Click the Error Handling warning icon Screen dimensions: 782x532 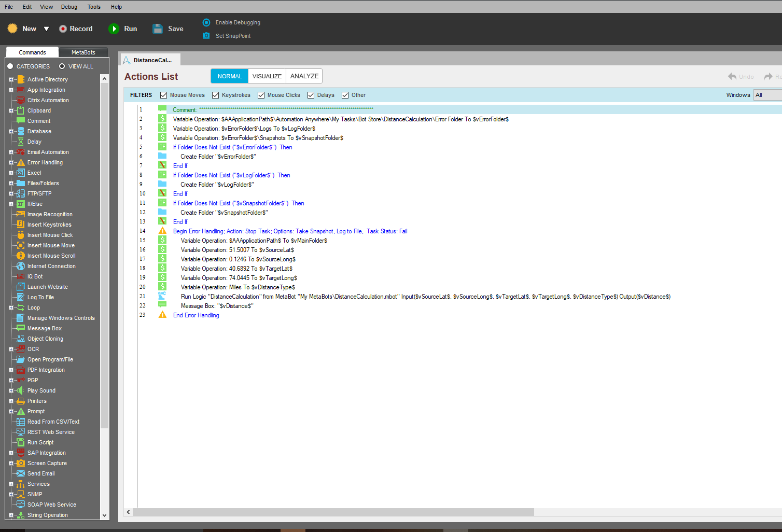(21, 162)
